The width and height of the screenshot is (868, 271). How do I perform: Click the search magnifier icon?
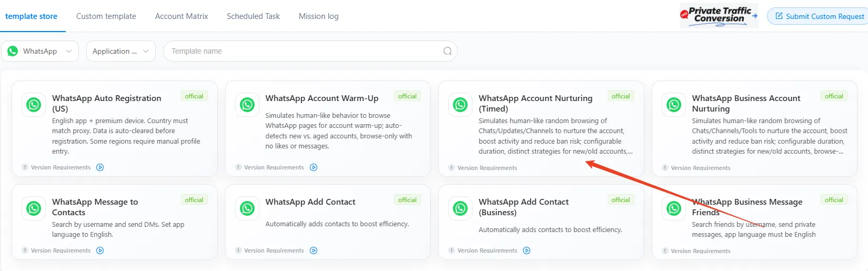(448, 51)
